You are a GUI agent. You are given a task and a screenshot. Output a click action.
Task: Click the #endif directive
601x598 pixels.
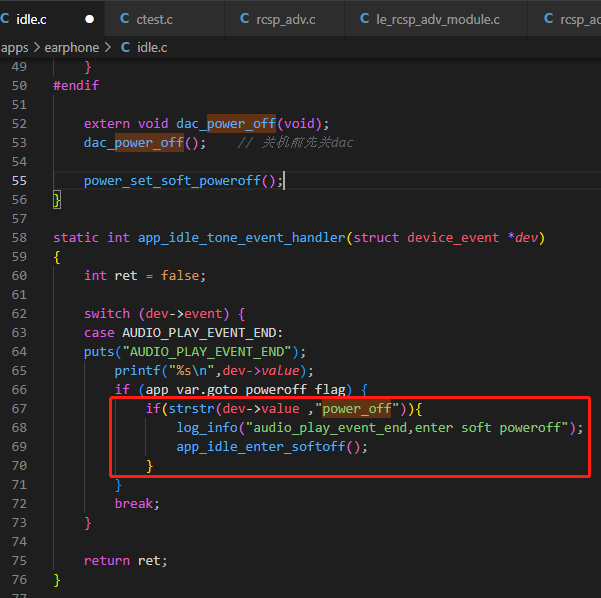click(x=76, y=85)
